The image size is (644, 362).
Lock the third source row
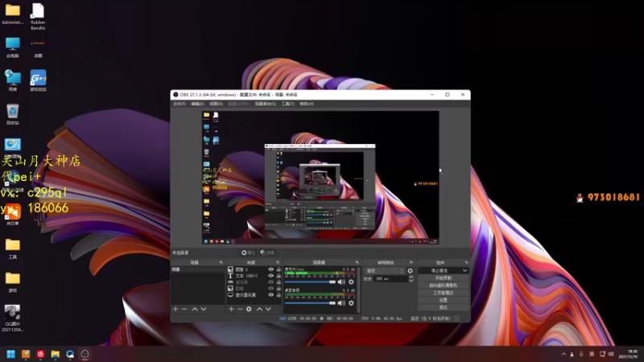(279, 282)
